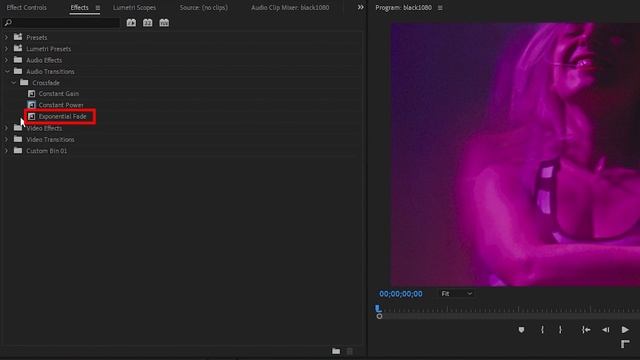Click the zoom scroll bar handle
The height and width of the screenshot is (360, 640).
[x=379, y=316]
